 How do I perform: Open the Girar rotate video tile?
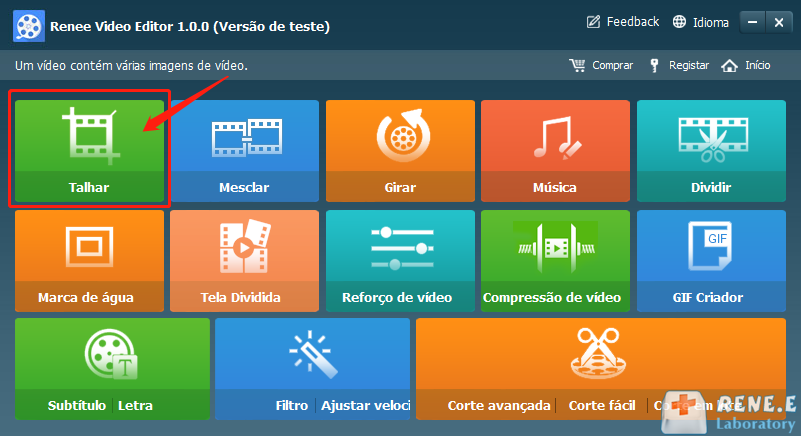coord(400,150)
